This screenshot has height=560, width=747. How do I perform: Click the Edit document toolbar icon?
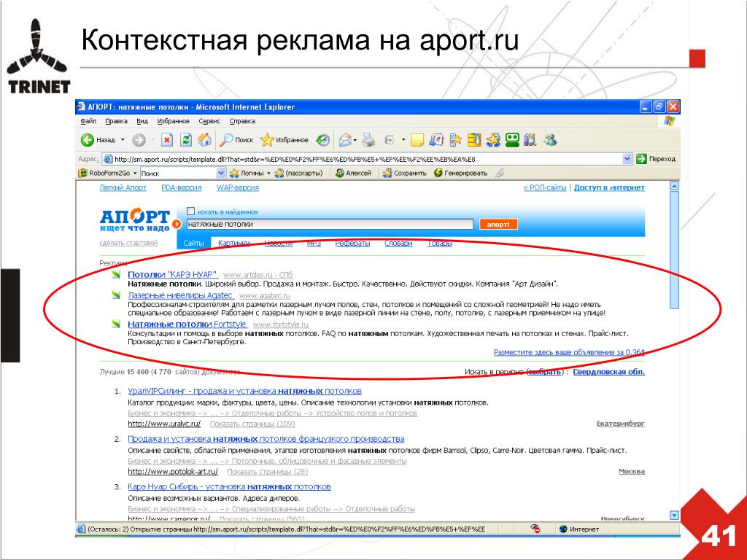click(x=390, y=140)
